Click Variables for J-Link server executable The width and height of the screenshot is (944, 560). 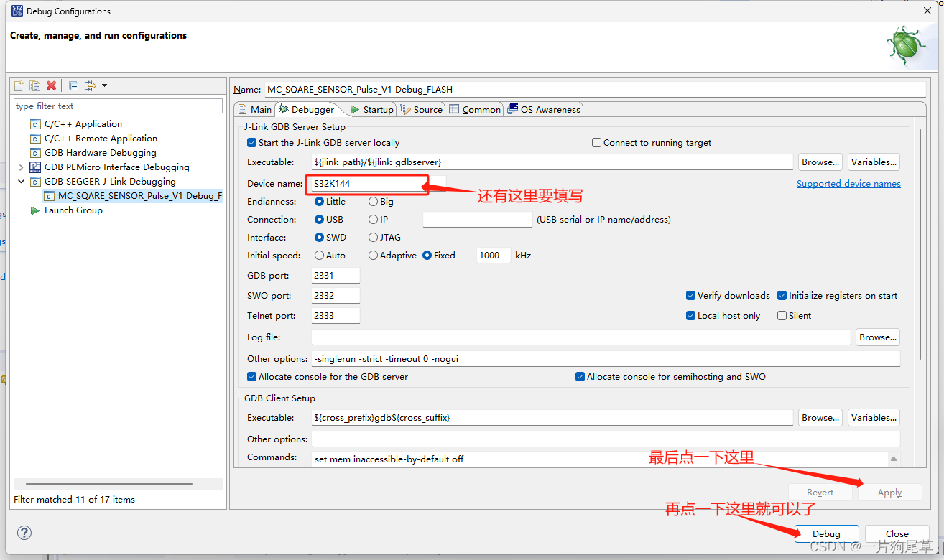tap(874, 162)
